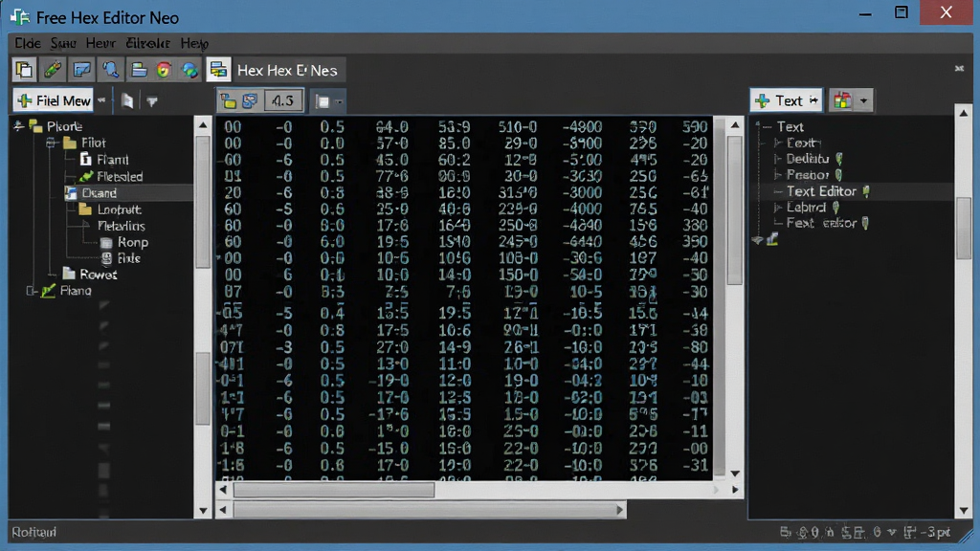Select the Hex Hex E Nes tab label
980x551 pixels.
287,71
